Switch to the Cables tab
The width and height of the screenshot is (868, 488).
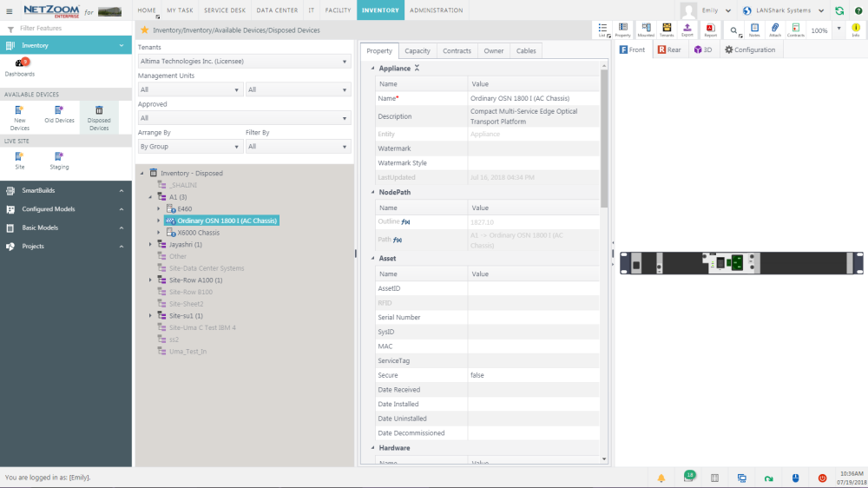(x=526, y=51)
